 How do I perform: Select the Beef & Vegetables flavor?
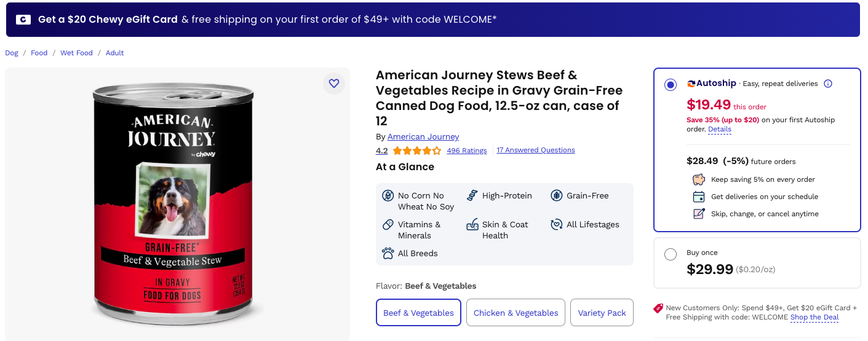[x=418, y=313]
